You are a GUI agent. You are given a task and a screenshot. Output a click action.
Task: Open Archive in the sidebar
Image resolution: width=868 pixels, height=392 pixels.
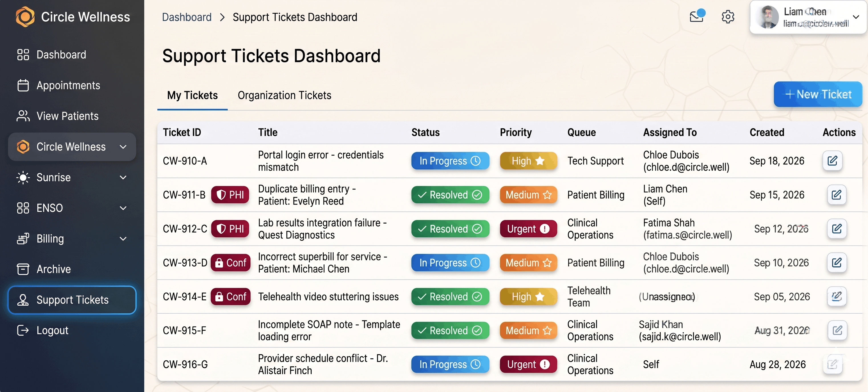(53, 269)
